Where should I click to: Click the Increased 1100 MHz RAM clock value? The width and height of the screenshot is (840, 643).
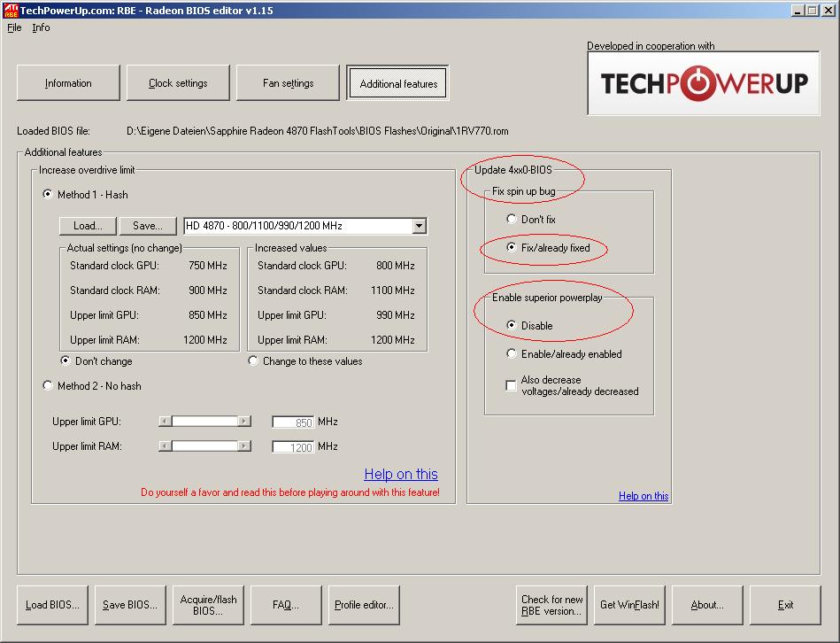(393, 290)
